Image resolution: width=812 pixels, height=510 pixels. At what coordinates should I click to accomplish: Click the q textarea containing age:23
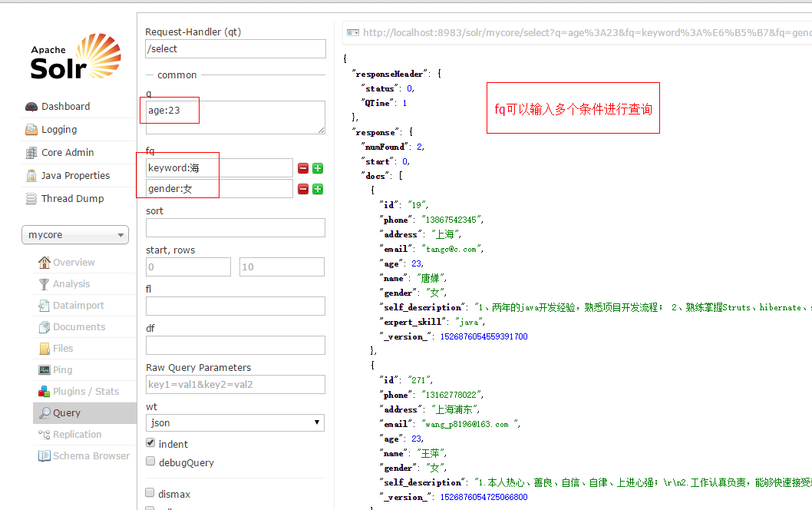[236, 118]
